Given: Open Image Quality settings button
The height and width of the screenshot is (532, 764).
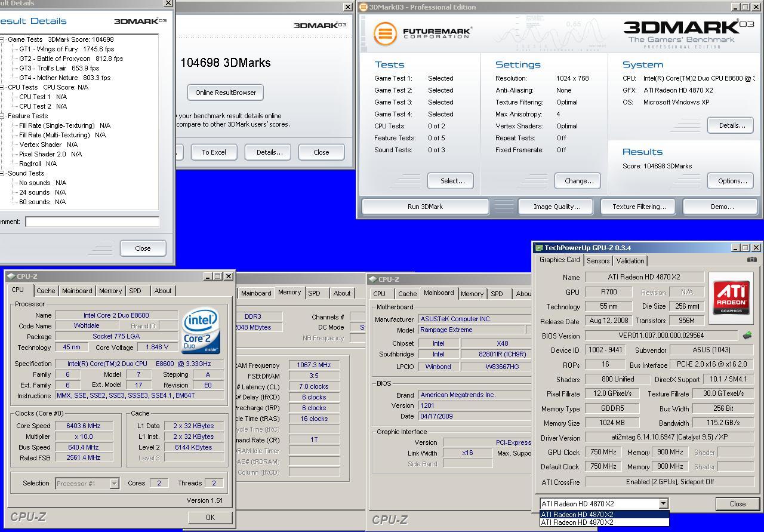Looking at the screenshot, I should pyautogui.click(x=556, y=207).
